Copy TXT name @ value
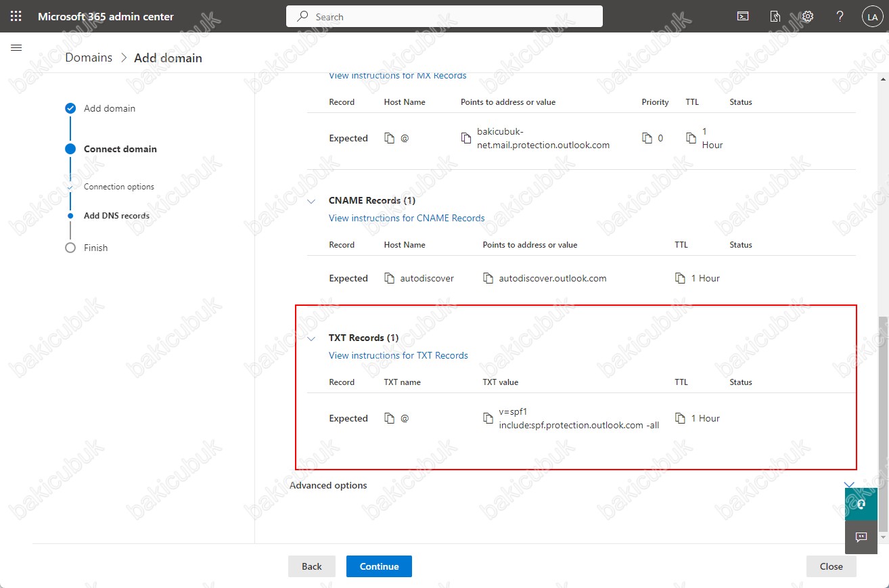 (x=389, y=418)
